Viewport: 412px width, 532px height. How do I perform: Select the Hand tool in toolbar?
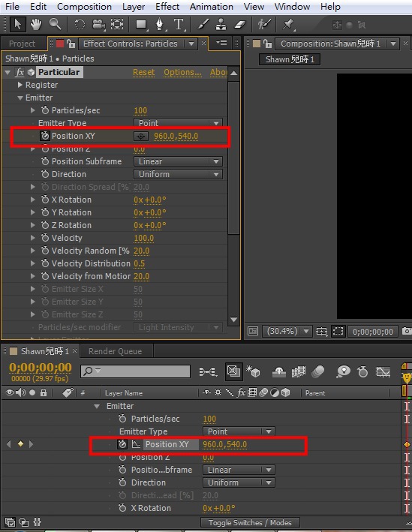click(x=36, y=25)
